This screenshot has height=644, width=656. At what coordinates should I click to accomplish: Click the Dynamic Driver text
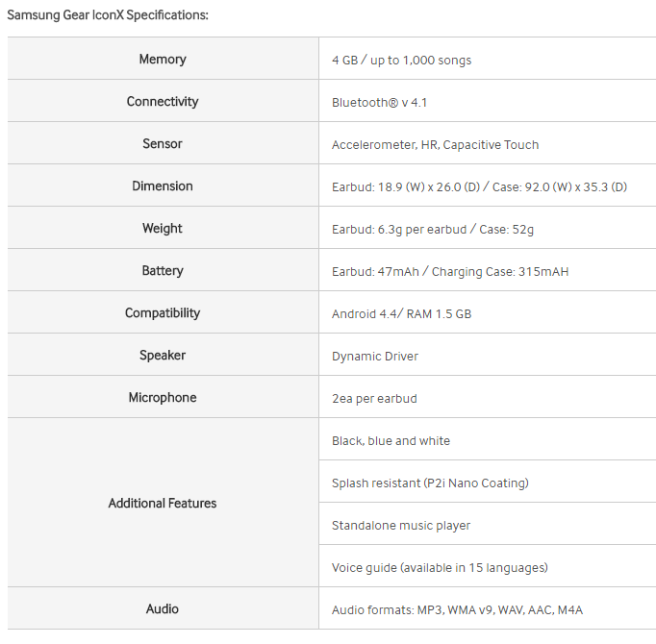click(375, 357)
